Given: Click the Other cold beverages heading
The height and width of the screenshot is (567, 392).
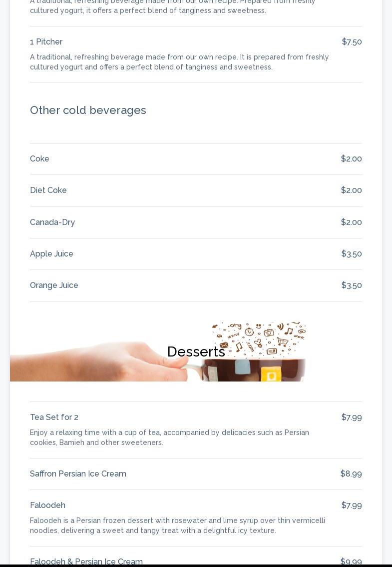Looking at the screenshot, I should tap(88, 110).
